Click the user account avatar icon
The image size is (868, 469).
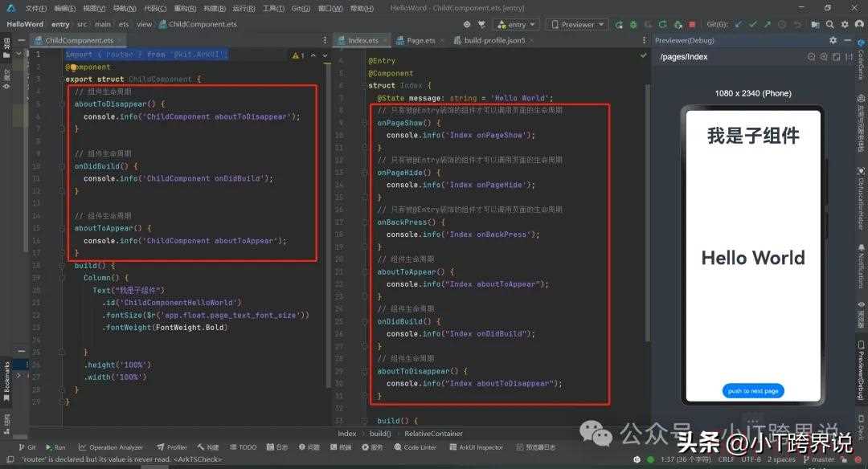tap(859, 24)
